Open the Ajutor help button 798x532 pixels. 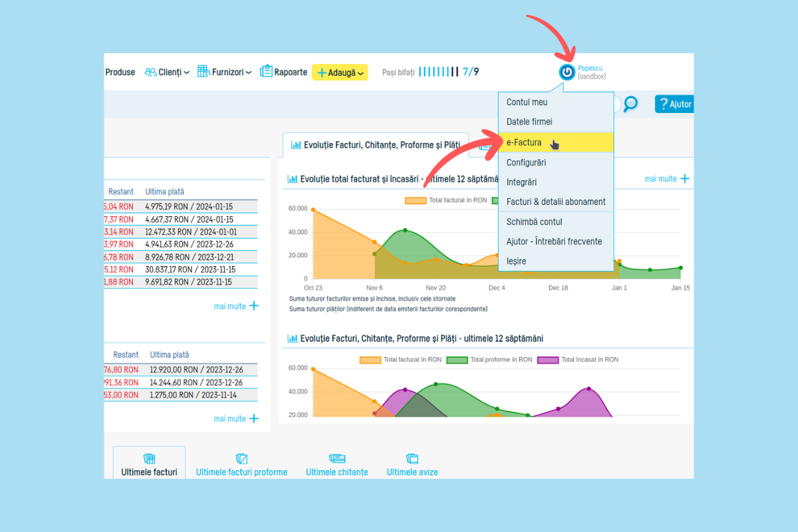(674, 104)
